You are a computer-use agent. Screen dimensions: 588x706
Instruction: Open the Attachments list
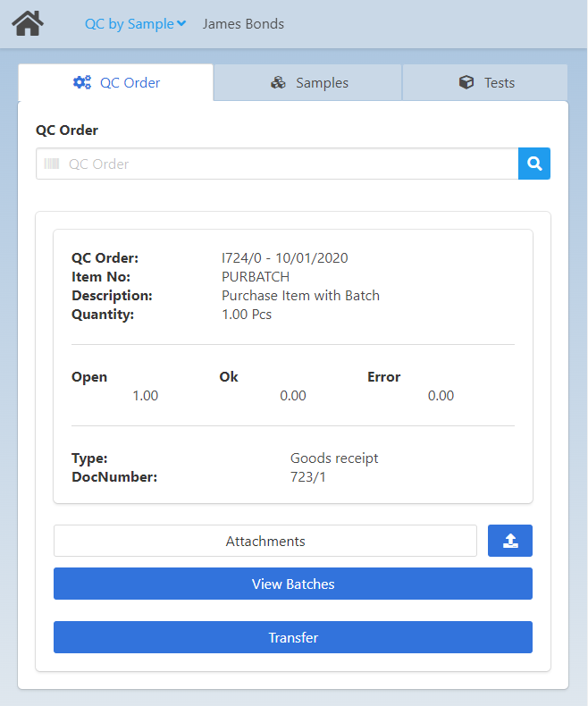(x=265, y=542)
